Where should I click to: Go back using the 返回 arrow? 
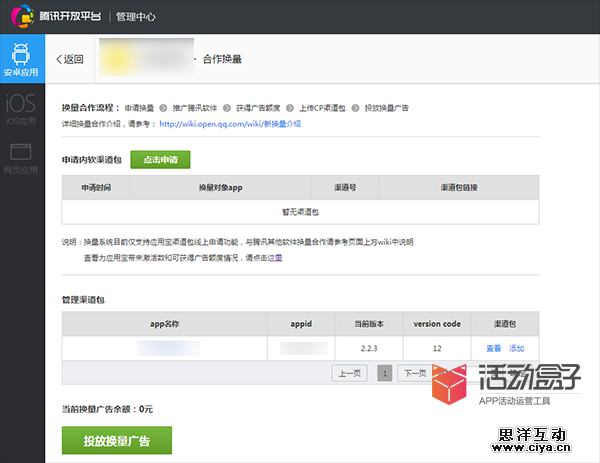point(70,59)
